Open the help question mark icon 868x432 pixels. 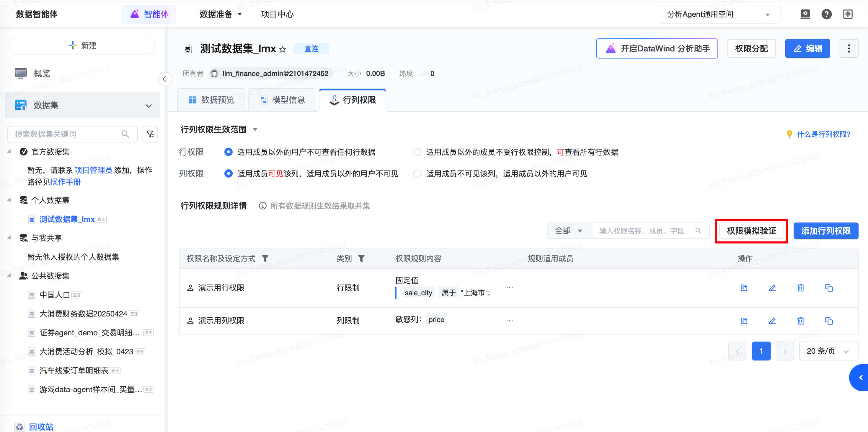tap(826, 14)
